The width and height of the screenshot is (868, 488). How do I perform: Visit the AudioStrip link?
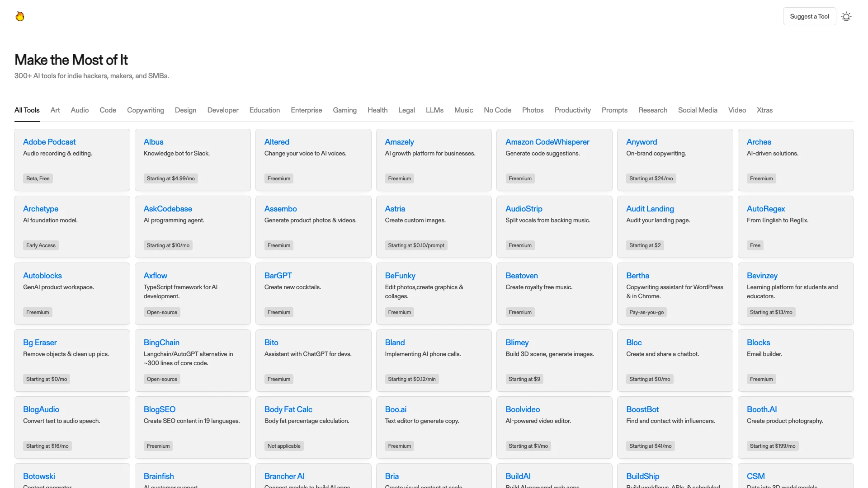[524, 209]
